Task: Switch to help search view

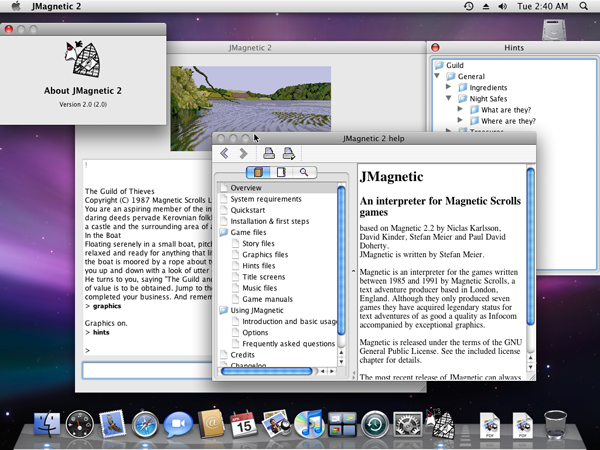Action: tap(304, 172)
